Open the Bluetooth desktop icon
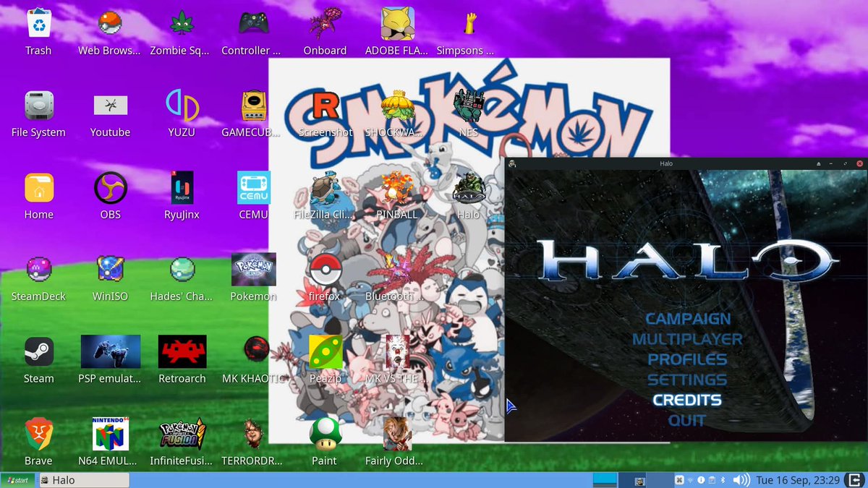Screen dimensions: 868x488 [x=396, y=270]
